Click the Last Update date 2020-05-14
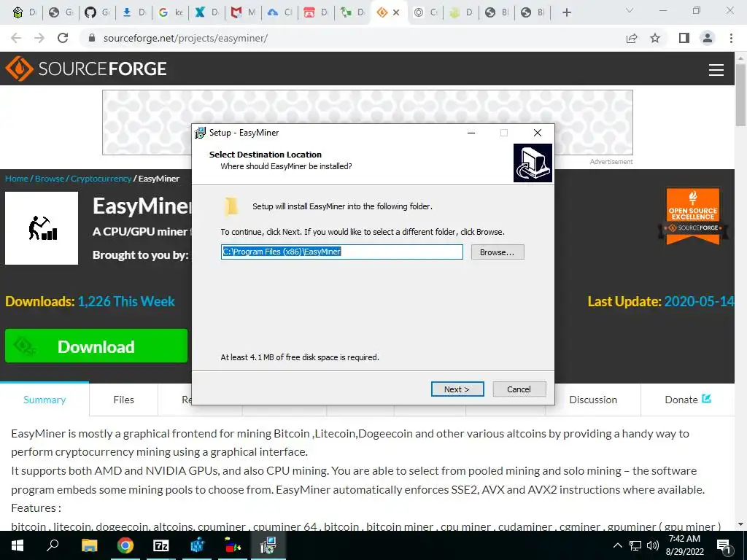Viewport: 747px width, 560px height. pos(698,301)
